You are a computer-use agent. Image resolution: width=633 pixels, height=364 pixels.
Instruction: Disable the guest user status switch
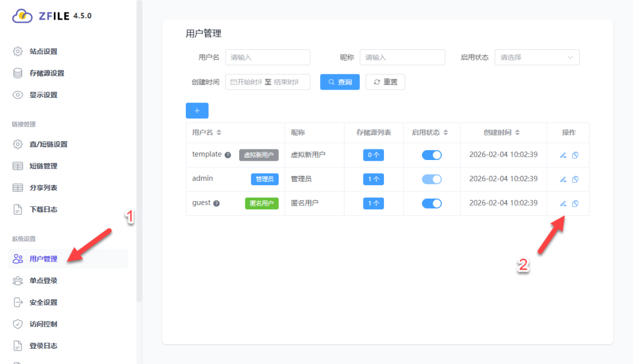click(431, 203)
